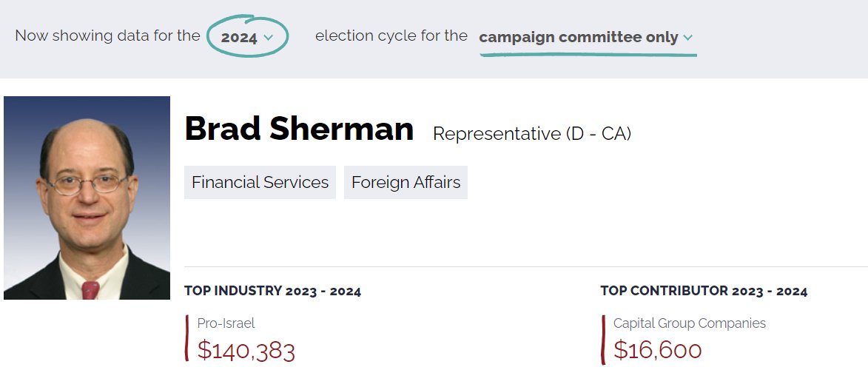868x387 pixels.
Task: Open the Pro-Israel top industry label
Action: (226, 323)
